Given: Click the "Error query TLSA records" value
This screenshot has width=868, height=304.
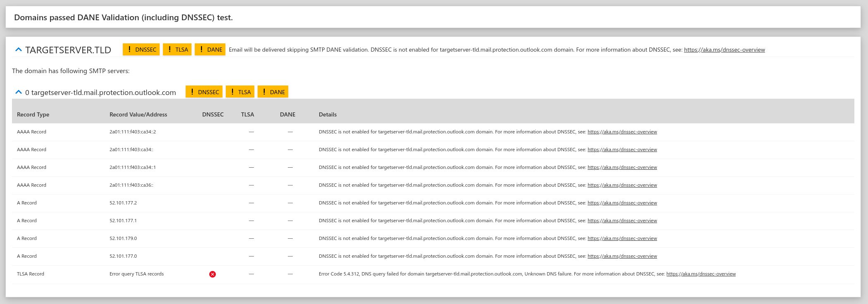Looking at the screenshot, I should [137, 274].
